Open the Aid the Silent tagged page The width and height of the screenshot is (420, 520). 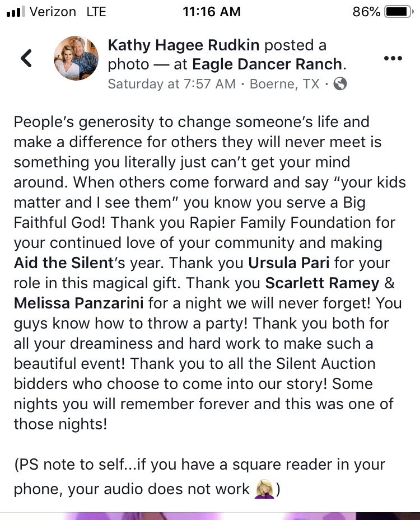click(x=64, y=263)
